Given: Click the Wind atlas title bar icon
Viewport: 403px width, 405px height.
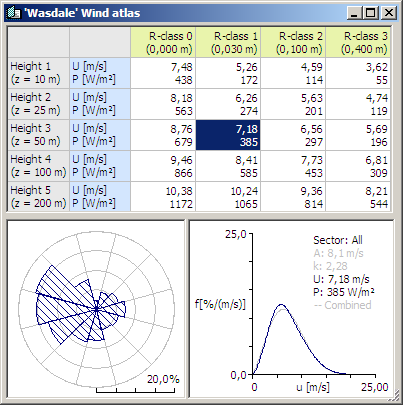Looking at the screenshot, I should (x=13, y=13).
